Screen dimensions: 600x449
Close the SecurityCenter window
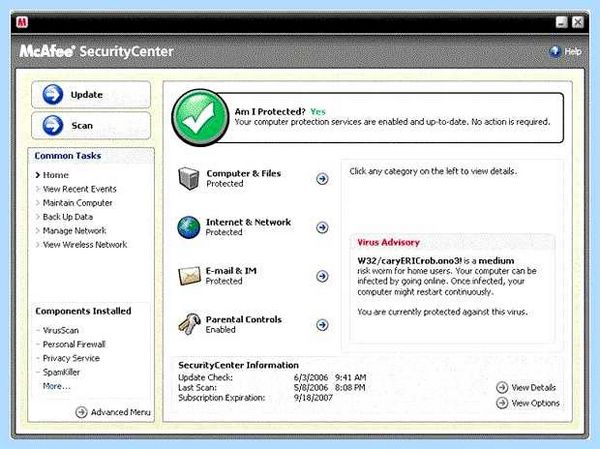tap(578, 22)
